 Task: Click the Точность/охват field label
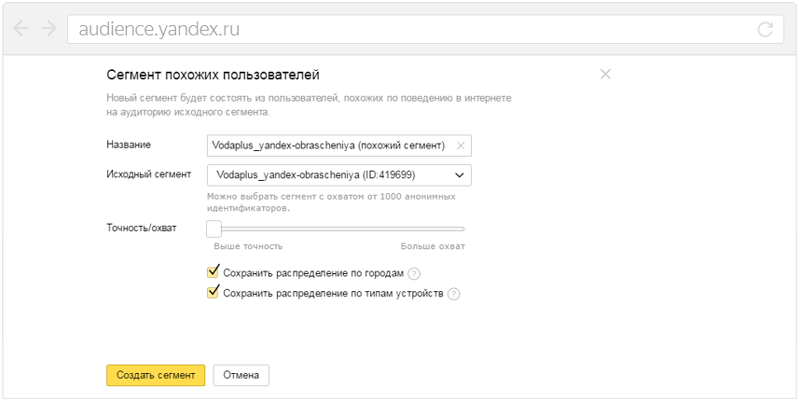141,228
